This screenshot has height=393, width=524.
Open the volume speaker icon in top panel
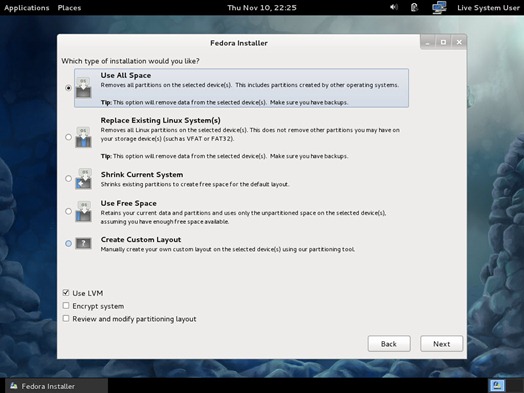click(x=394, y=7)
